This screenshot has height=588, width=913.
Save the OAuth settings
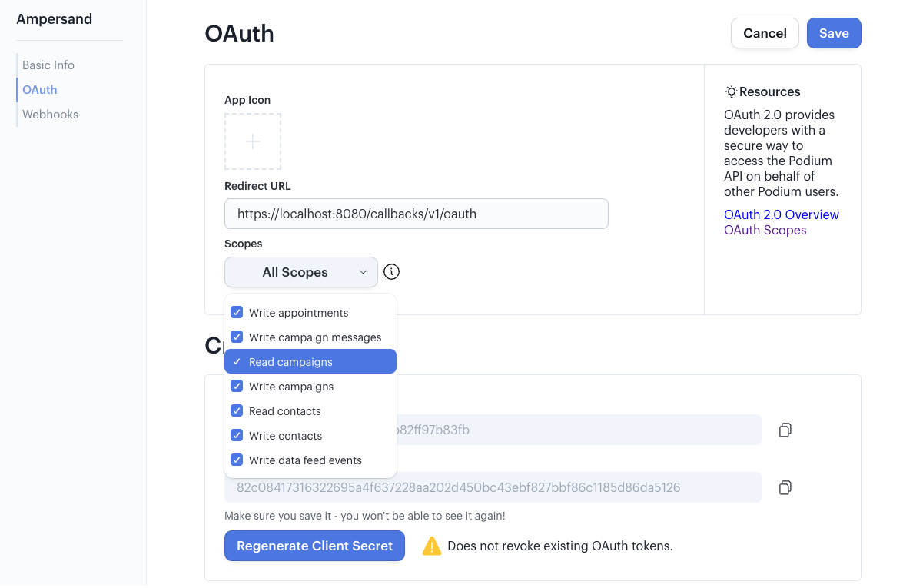(834, 33)
